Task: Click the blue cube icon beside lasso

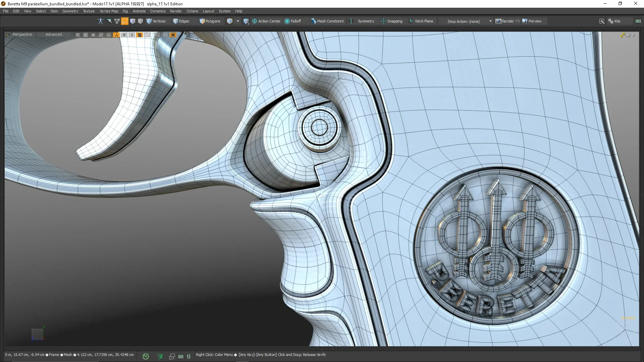Action: (x=132, y=21)
